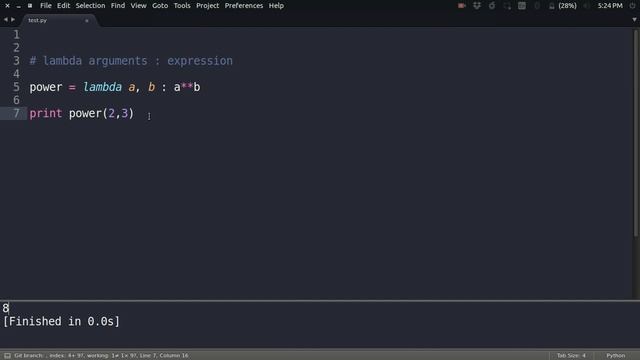Open the tab list dropdown arrow
Image resolution: width=640 pixels, height=360 pixels.
click(x=634, y=20)
